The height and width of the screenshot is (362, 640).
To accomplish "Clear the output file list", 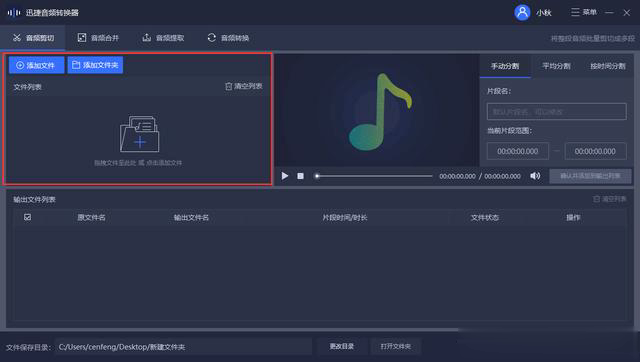I will [x=609, y=199].
